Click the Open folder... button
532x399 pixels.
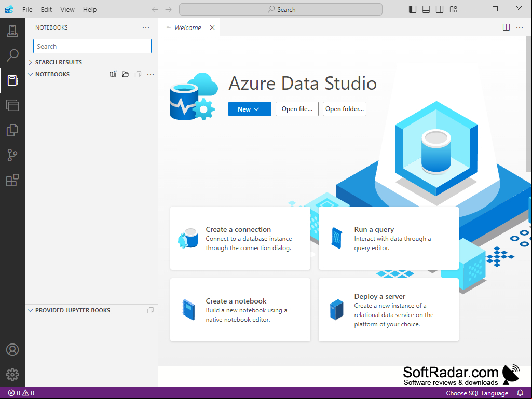point(345,109)
